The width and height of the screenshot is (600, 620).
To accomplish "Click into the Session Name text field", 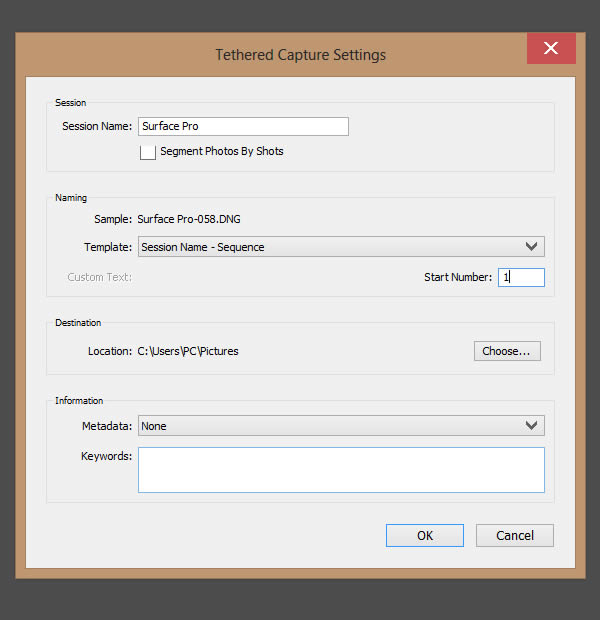I will pos(243,127).
